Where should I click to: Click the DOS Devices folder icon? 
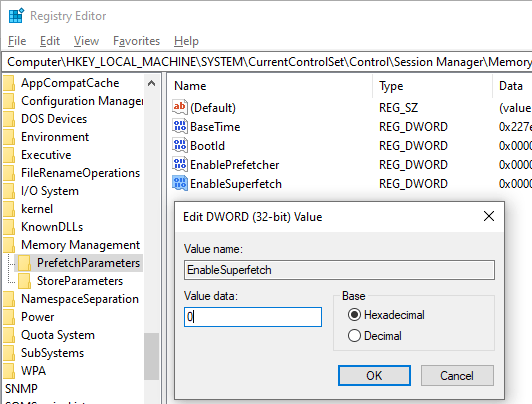(9, 119)
